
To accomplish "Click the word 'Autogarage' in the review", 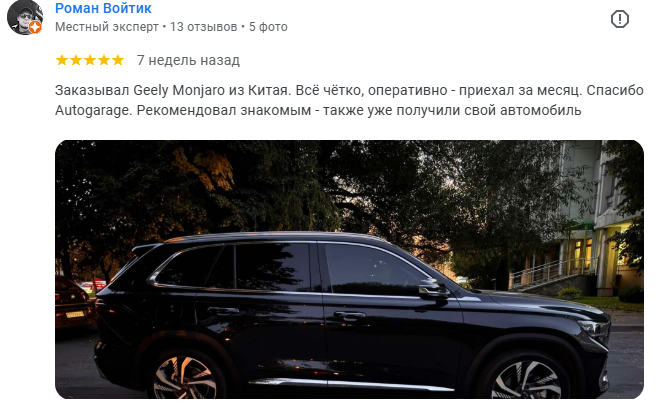I will click(94, 111).
